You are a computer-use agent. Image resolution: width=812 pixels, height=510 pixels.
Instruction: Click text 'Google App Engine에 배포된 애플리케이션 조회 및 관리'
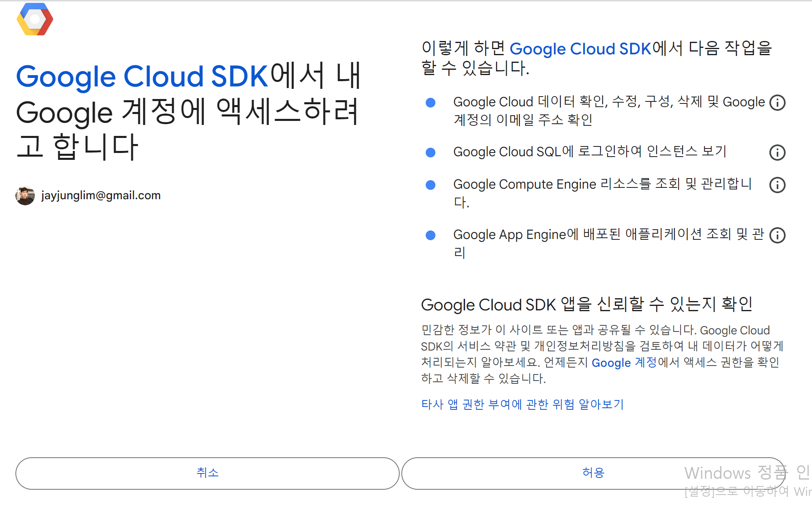pos(609,243)
